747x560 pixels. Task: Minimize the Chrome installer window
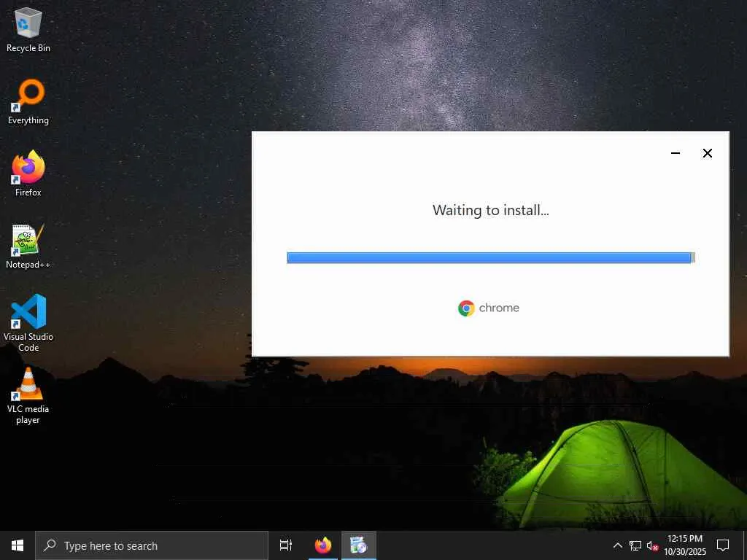(x=675, y=153)
